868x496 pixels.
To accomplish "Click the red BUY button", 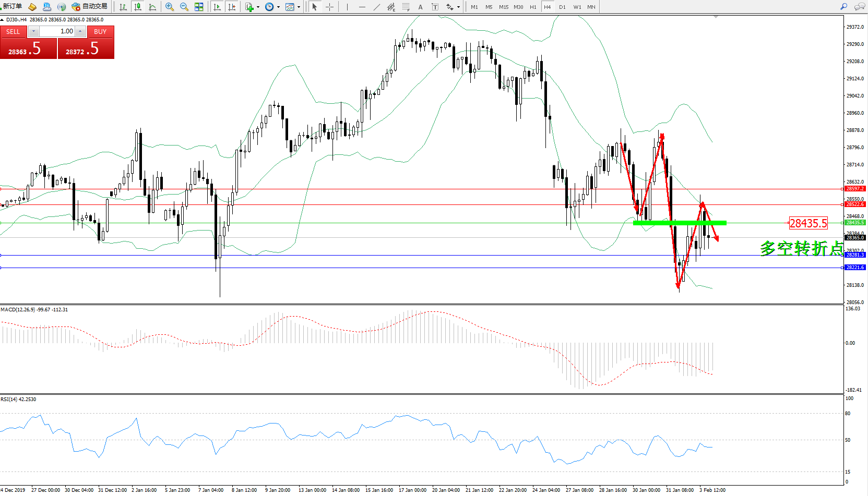I will [x=100, y=32].
